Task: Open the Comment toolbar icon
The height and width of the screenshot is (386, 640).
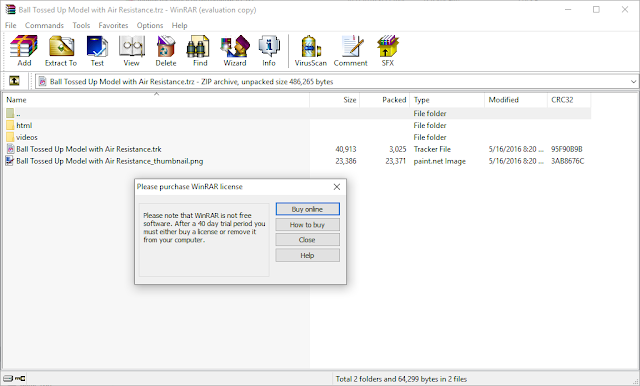Action: tap(351, 51)
